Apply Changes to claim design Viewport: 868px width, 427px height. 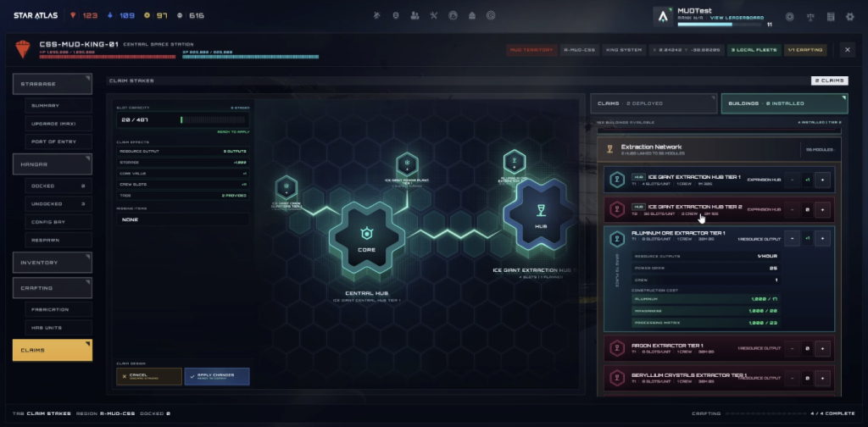[216, 377]
